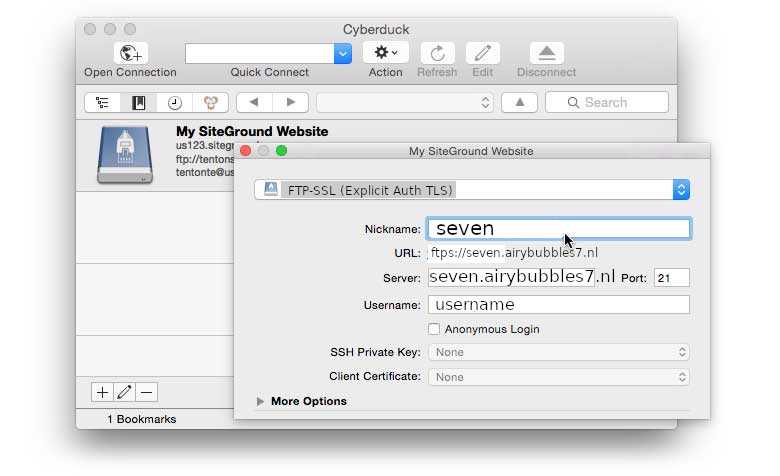The width and height of the screenshot is (780, 476).
Task: Open the Action gear menu
Action: (x=386, y=52)
